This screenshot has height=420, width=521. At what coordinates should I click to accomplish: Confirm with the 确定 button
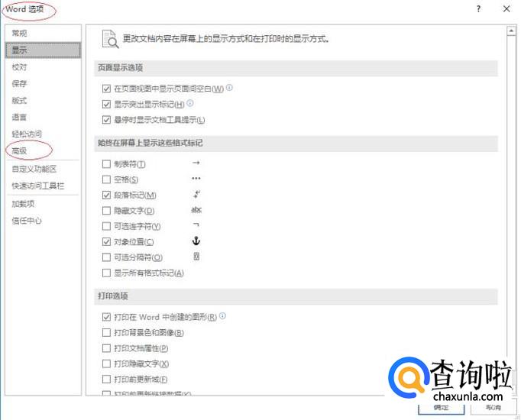pyautogui.click(x=442, y=407)
